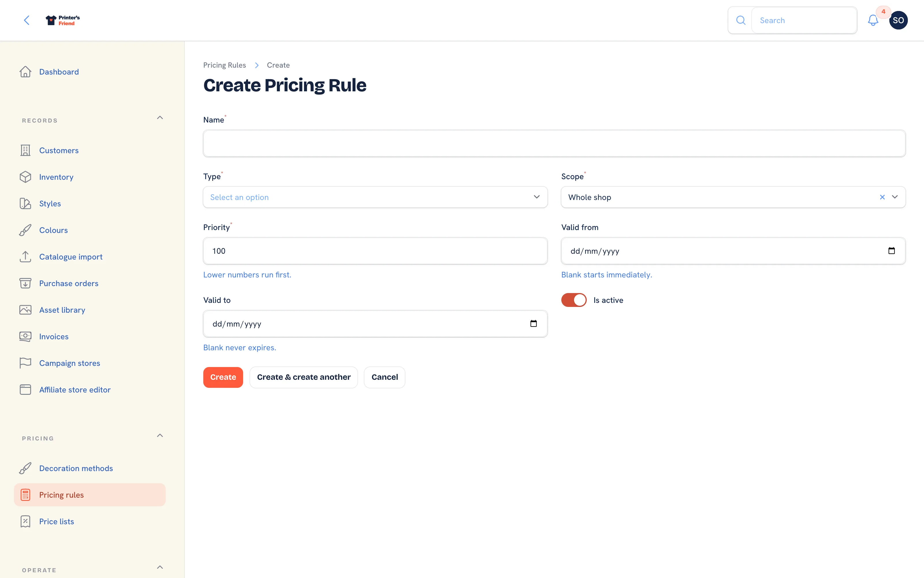
Task: Follow the Pricing Rules breadcrumb link
Action: coord(225,65)
